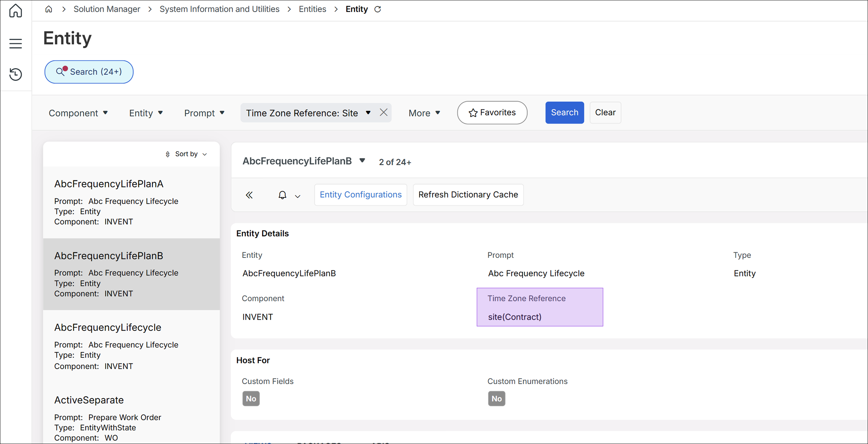Click the Time Zone Reference value site(Contract)

pos(515,317)
